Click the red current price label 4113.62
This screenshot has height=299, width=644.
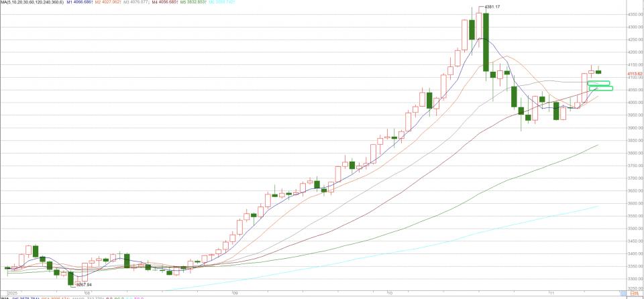click(635, 73)
